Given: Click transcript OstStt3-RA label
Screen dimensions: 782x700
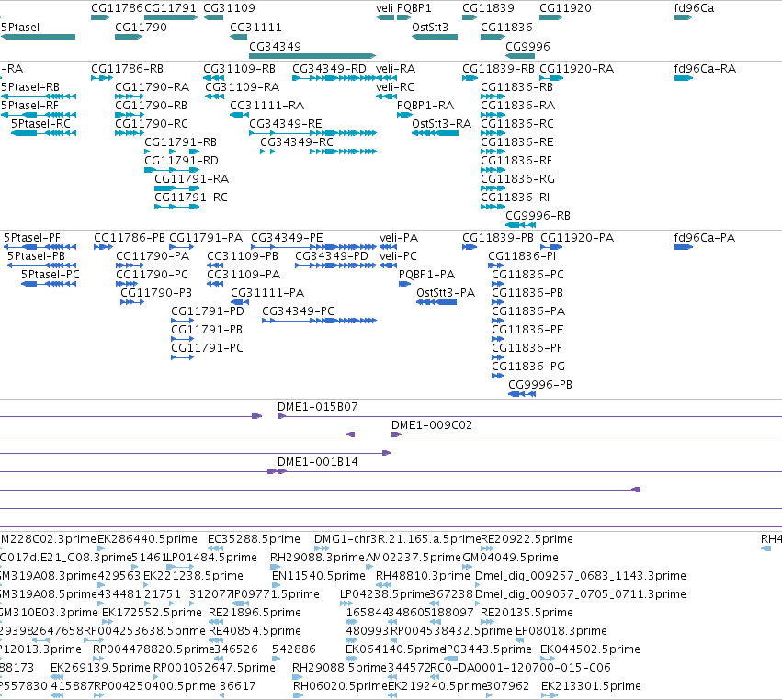Looking at the screenshot, I should [x=441, y=124].
